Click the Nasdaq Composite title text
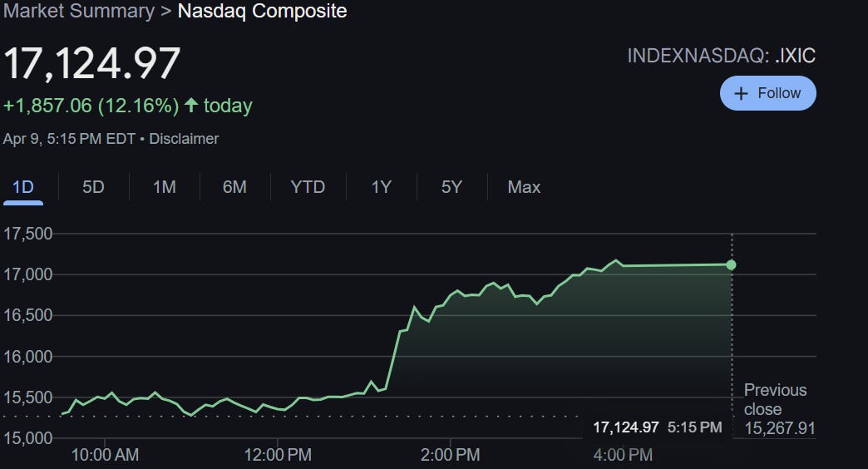This screenshot has width=868, height=469. [x=263, y=11]
